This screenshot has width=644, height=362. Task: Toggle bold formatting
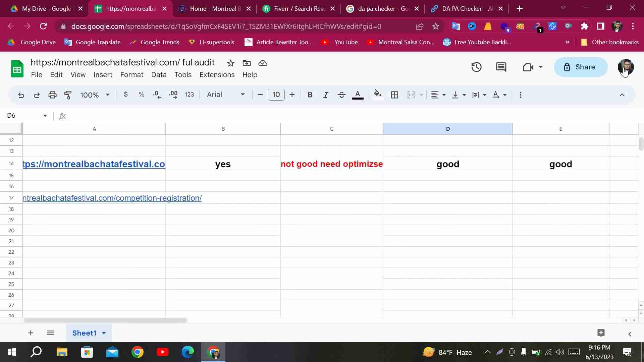[310, 95]
